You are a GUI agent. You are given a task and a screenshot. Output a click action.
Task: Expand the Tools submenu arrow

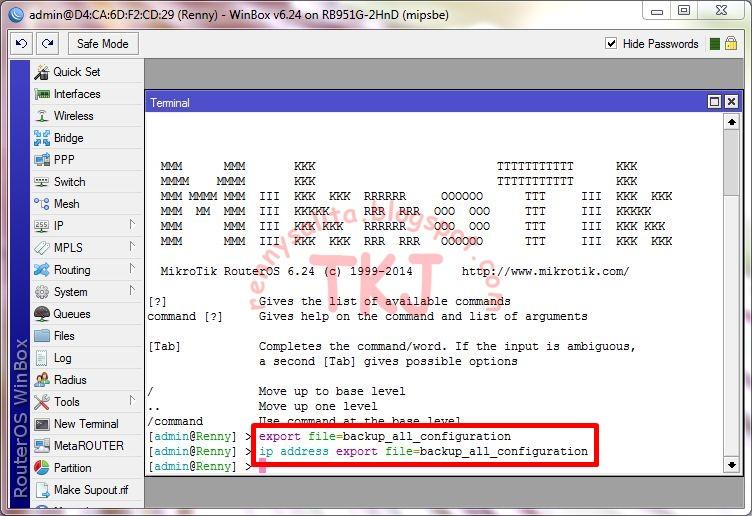point(132,400)
